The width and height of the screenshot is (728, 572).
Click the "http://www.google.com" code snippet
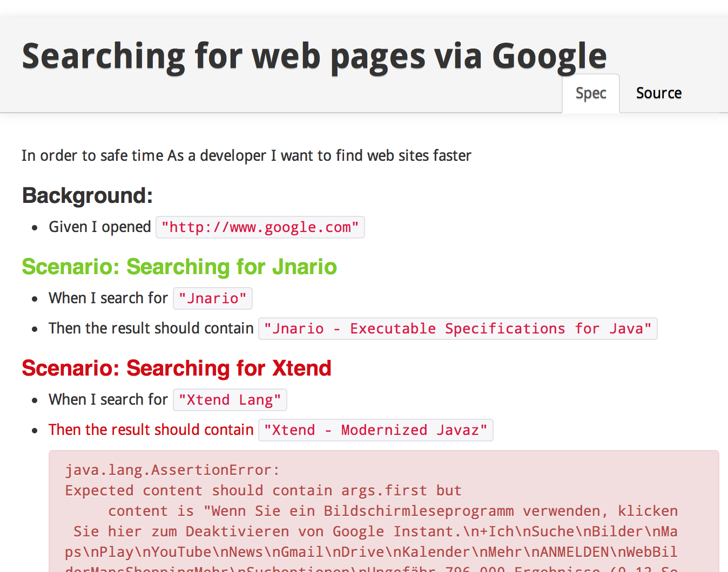(260, 228)
